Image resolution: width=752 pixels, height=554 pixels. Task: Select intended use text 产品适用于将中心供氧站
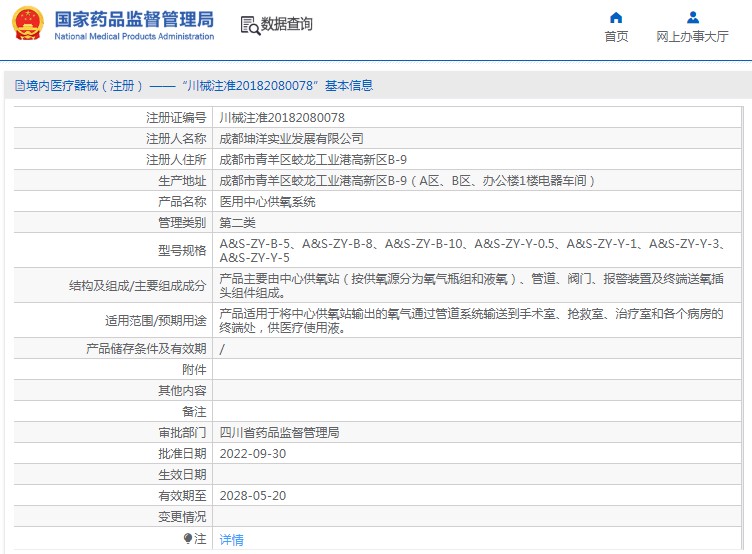471,320
